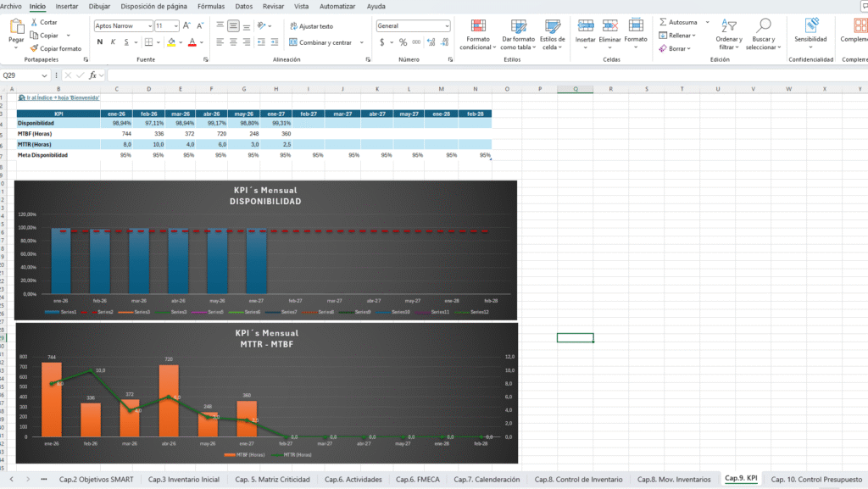This screenshot has width=868, height=489.
Task: Align text left
Action: tap(220, 42)
